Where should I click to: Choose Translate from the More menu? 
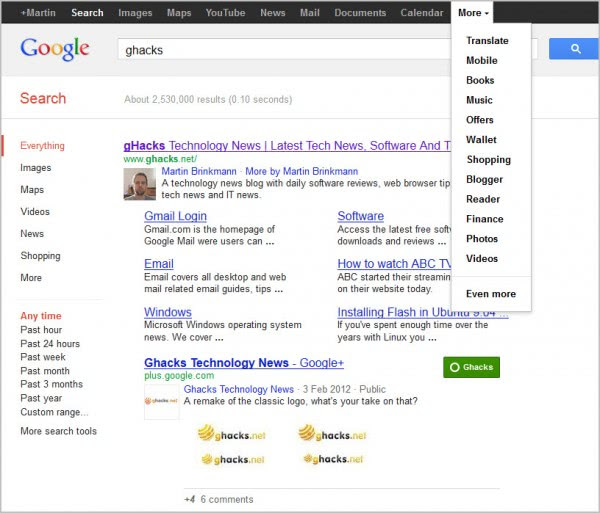487,41
